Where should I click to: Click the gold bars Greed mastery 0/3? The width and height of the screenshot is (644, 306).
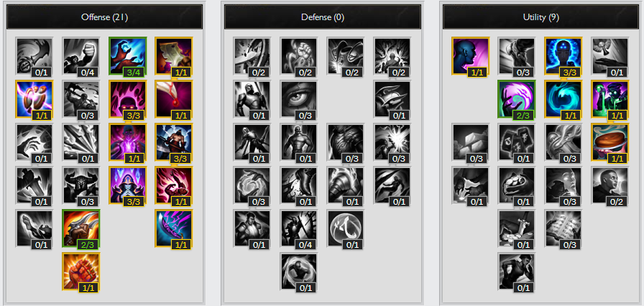click(x=470, y=142)
